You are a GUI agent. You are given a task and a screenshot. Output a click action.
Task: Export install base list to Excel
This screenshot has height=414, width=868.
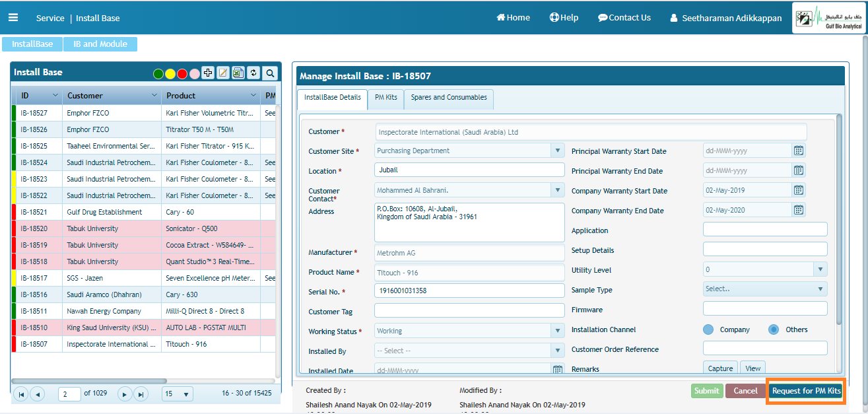coord(238,73)
